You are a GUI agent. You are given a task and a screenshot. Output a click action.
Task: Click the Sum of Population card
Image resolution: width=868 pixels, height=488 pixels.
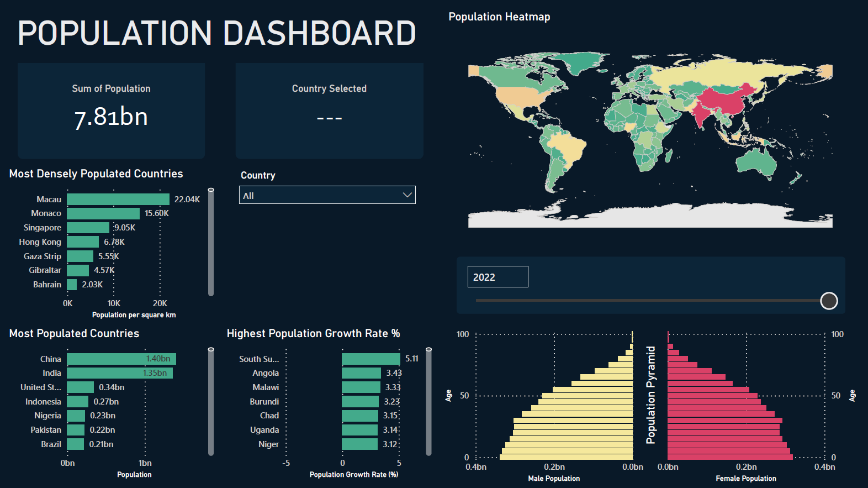click(111, 111)
